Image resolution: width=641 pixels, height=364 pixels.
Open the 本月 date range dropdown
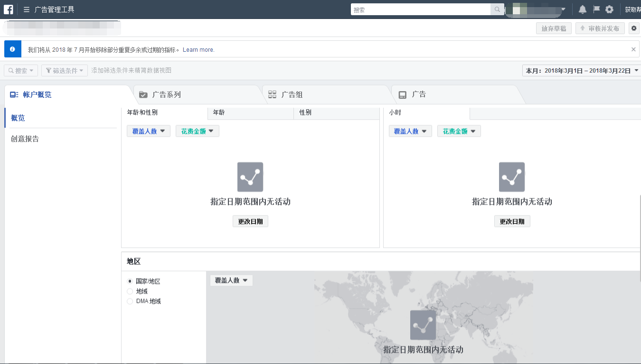pos(582,70)
